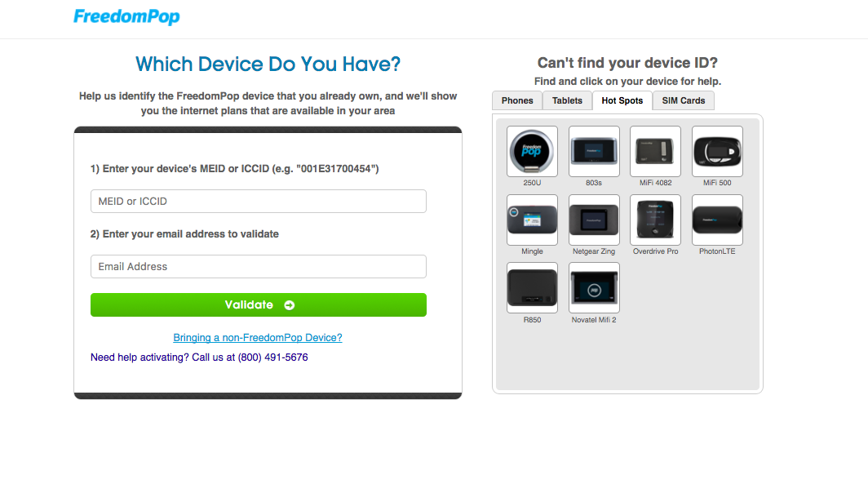
Task: Click the "Can't find your device ID?" heading
Action: [x=628, y=63]
